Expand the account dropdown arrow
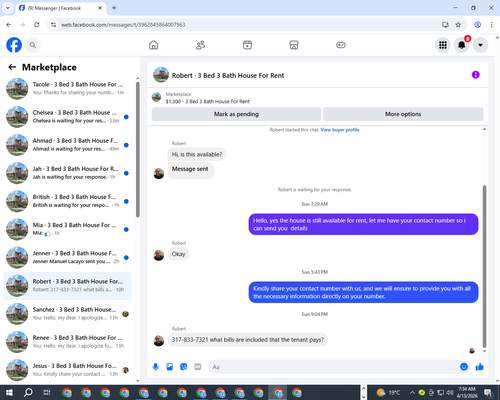The height and width of the screenshot is (400, 500). (x=480, y=45)
